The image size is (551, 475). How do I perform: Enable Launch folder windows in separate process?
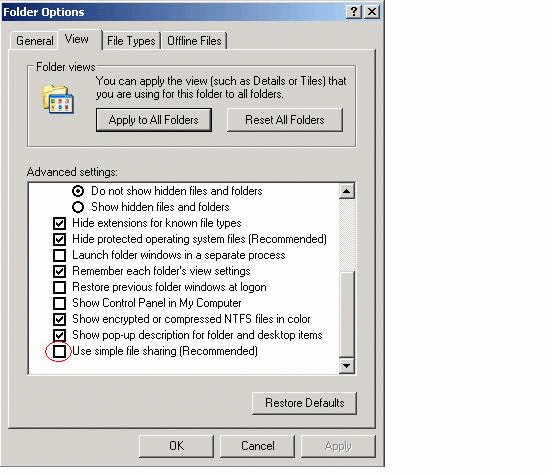tap(59, 255)
